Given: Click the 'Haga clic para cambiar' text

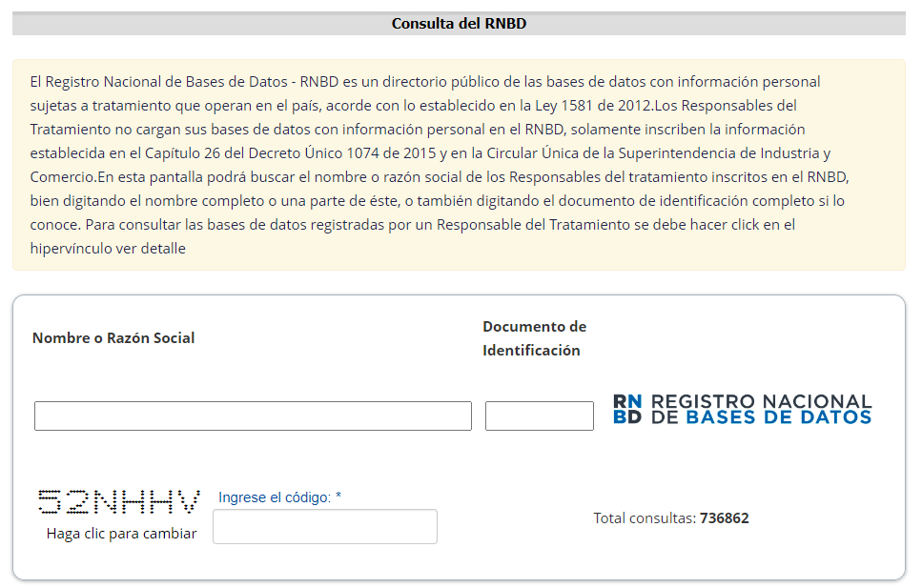Looking at the screenshot, I should (122, 534).
